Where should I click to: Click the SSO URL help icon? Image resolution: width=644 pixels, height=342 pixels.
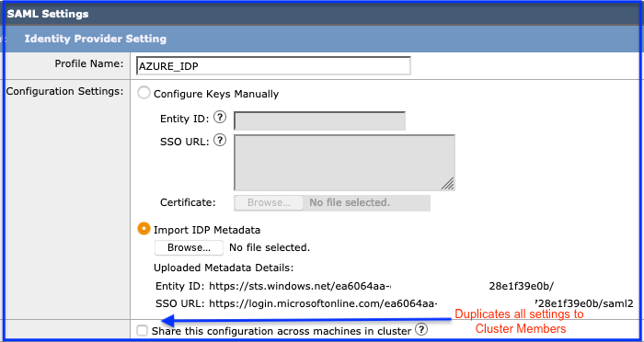(x=221, y=141)
